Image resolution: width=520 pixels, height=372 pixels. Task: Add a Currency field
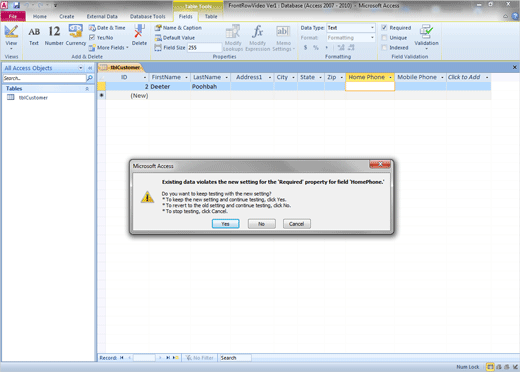point(76,35)
